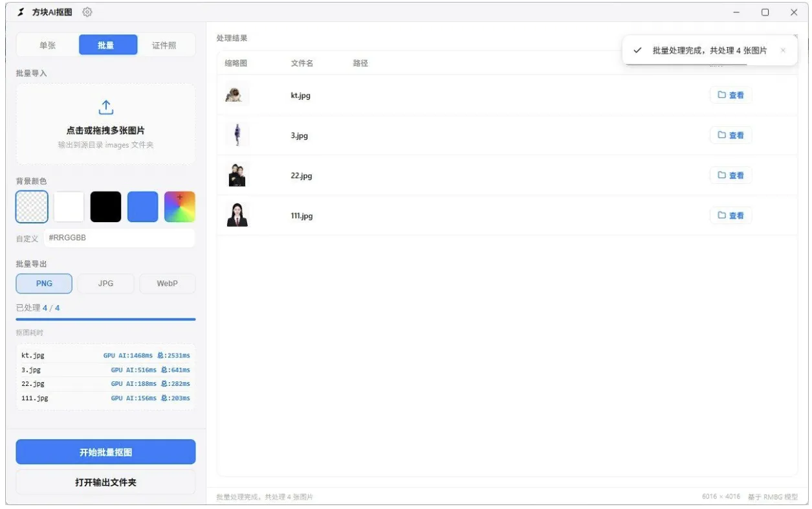Open the 3.jpg thumbnail
812x509 pixels.
click(237, 135)
